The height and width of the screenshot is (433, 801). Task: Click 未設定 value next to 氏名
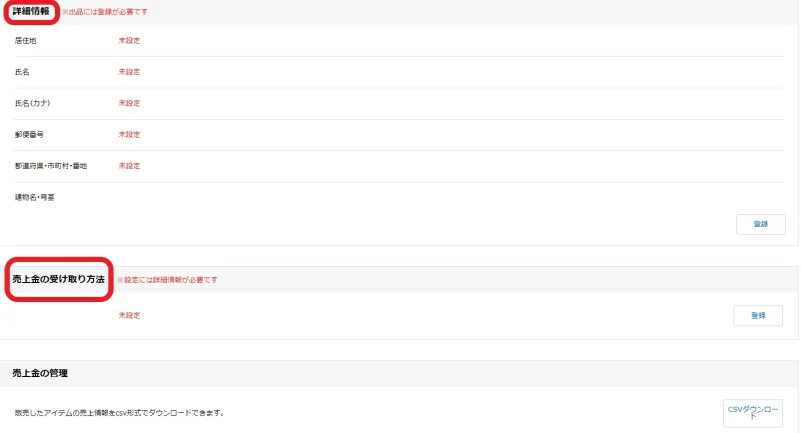pos(129,72)
